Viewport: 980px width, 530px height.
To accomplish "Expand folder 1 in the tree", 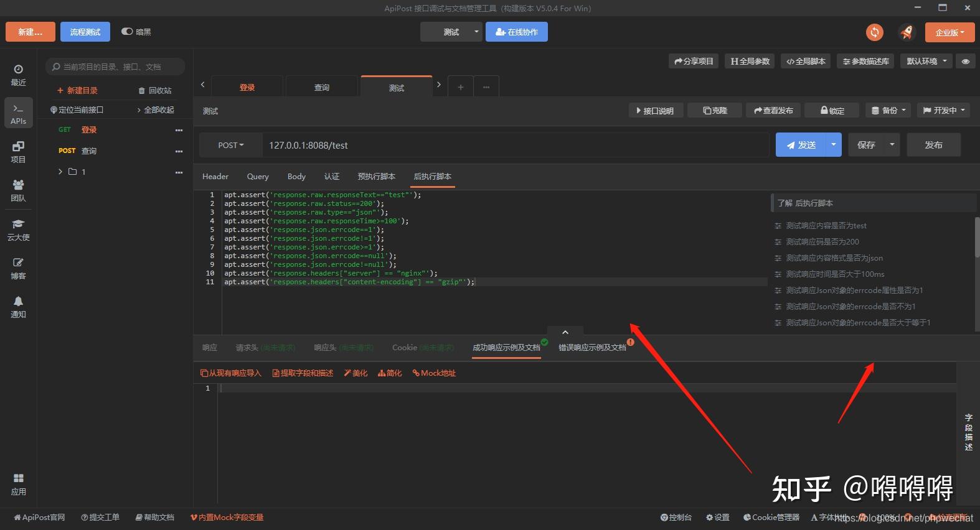I will (x=60, y=172).
